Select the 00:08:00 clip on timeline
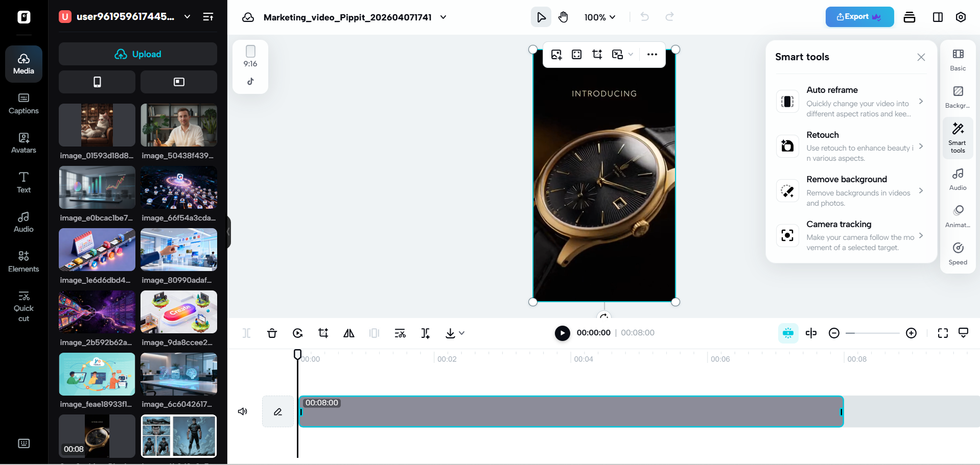Viewport: 980px width, 465px height. pos(571,411)
